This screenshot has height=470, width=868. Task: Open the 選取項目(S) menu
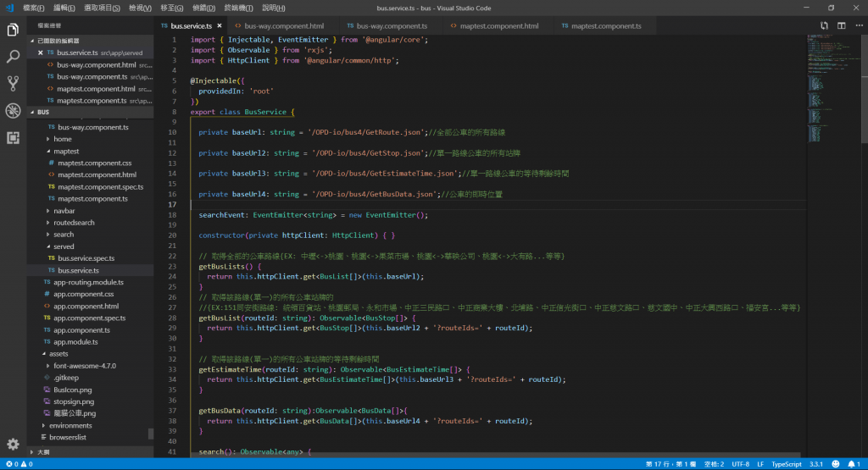(102, 8)
